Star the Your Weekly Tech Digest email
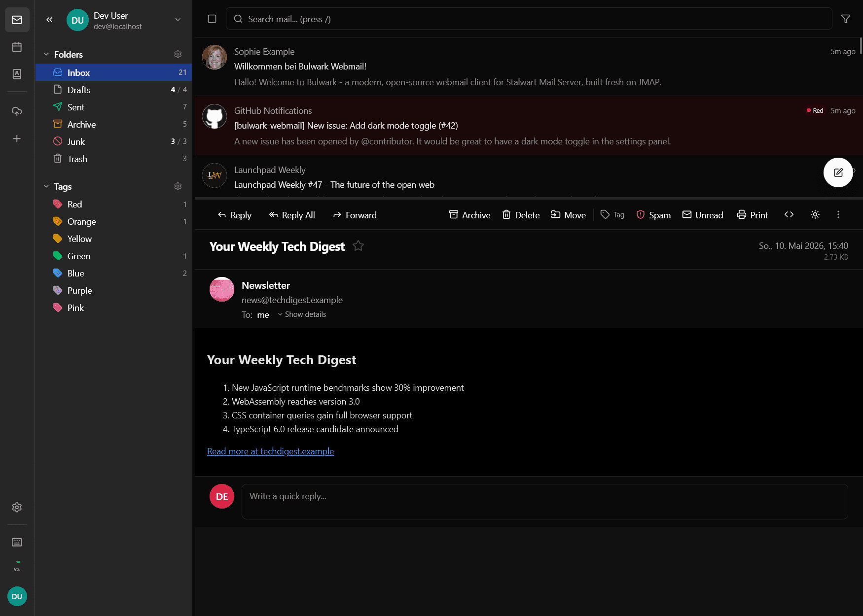Viewport: 863px width, 616px height. [359, 246]
